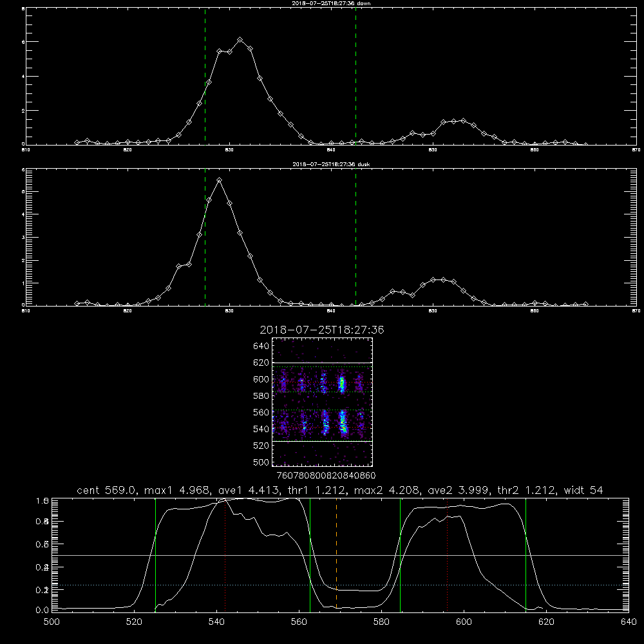The width and height of the screenshot is (644, 644).
Task: Click the green vertical line near 563 in the bottom plot
Action: [310, 554]
